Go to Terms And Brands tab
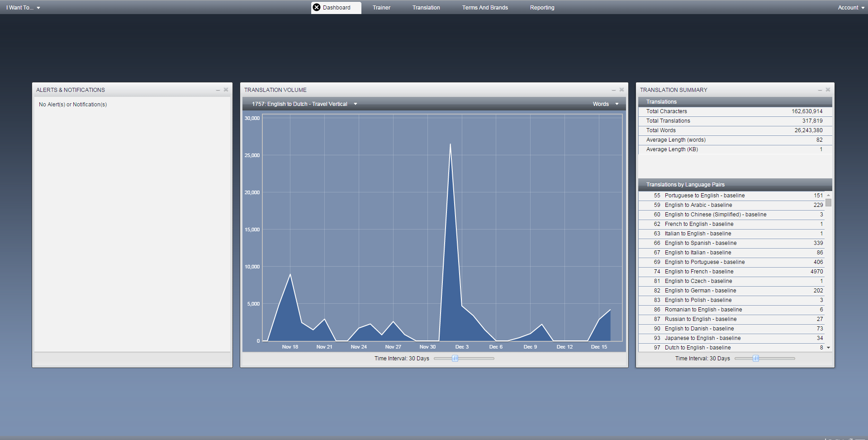This screenshot has width=868, height=440. click(x=485, y=8)
